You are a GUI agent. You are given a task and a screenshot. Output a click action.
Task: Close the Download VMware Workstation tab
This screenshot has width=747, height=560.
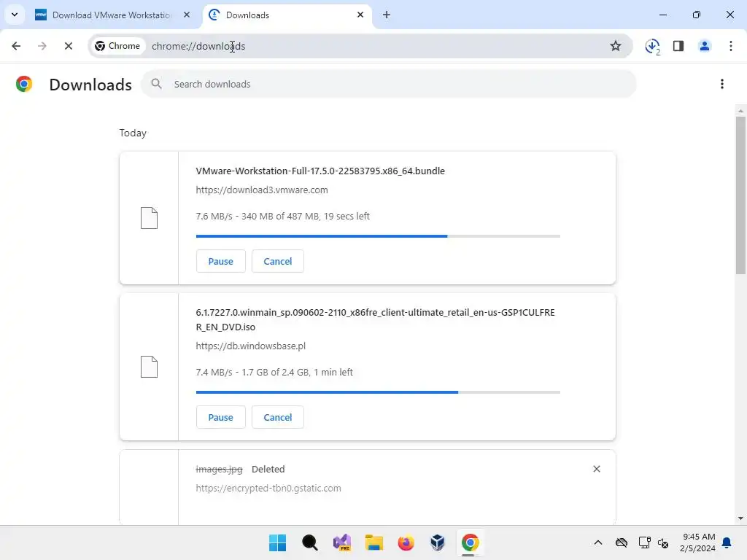(x=187, y=15)
